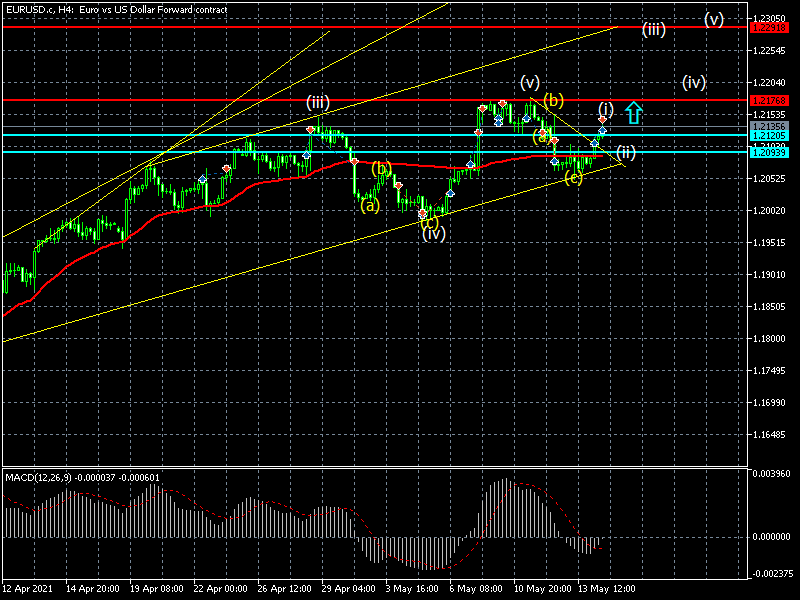Click the 6 May 08:00 time label
The width and height of the screenshot is (800, 600).
[476, 589]
